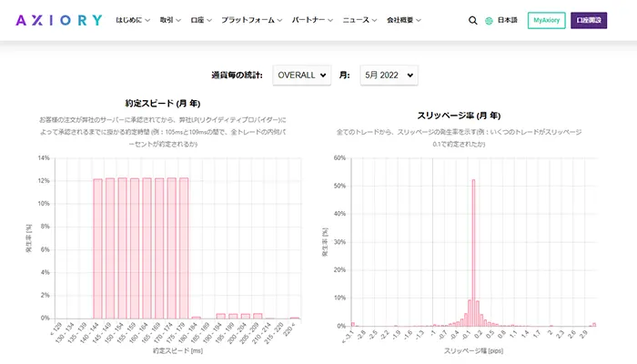Open the OVERALL currency dropdown
The height and width of the screenshot is (364, 637).
point(302,76)
